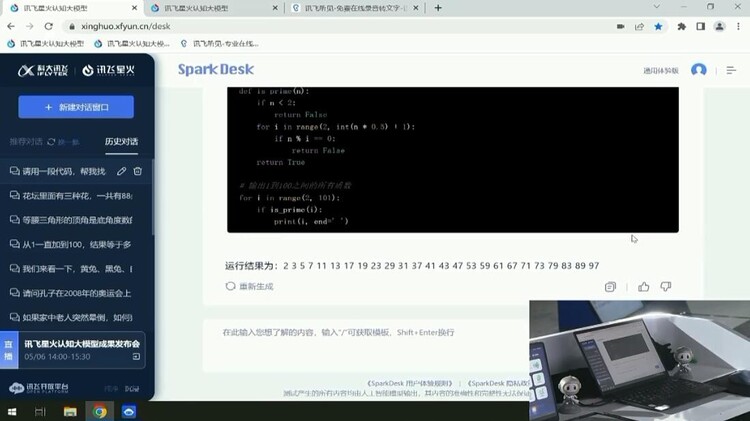
Task: Open the Chrome three-dot menu
Action: (739, 26)
